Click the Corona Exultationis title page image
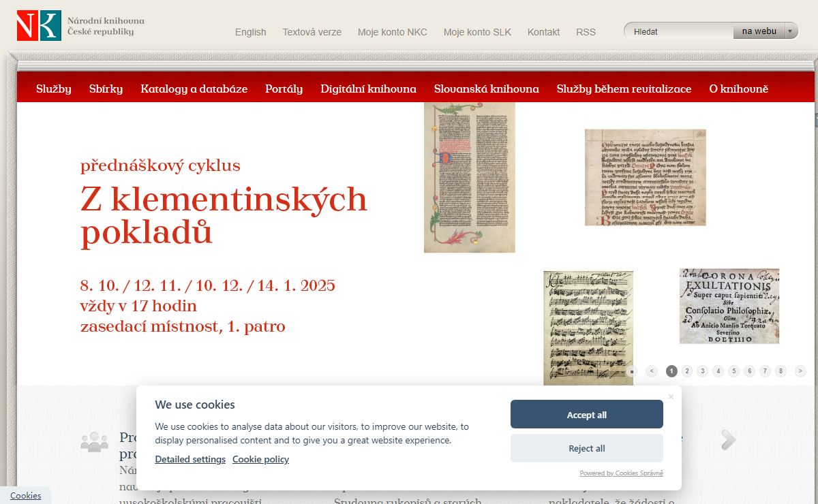The image size is (818, 504). (x=729, y=306)
